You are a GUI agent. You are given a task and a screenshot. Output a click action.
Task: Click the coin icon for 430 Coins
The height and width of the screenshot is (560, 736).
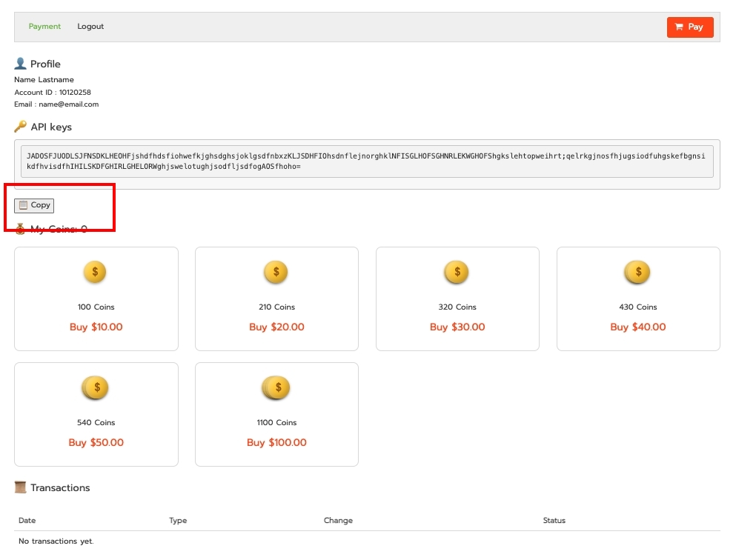637,272
